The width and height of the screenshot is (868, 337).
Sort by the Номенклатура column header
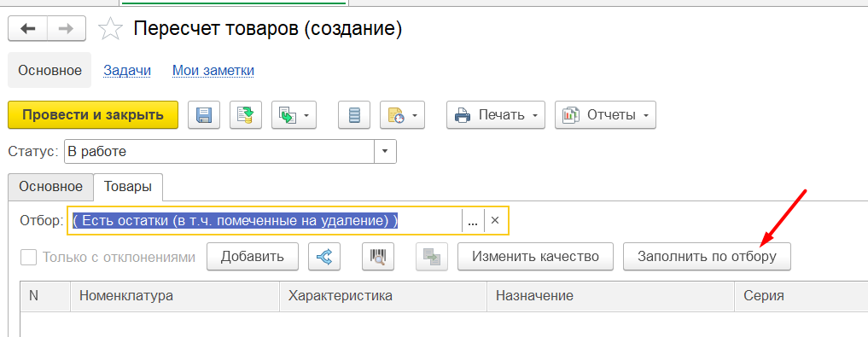[175, 296]
